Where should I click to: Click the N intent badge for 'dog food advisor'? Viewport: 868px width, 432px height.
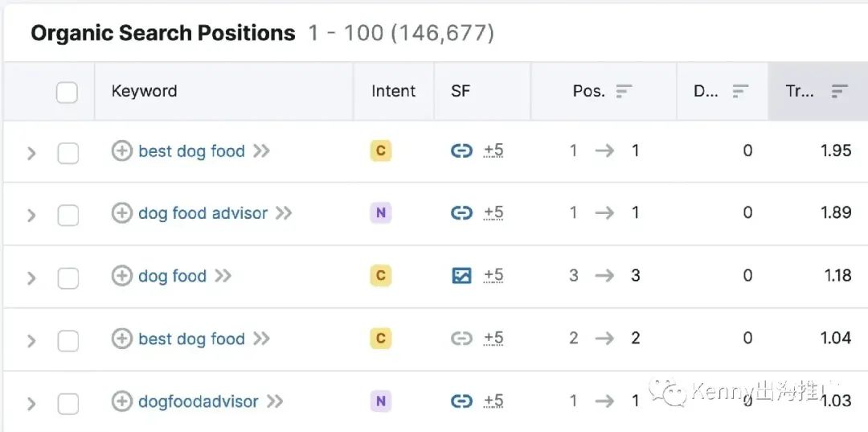(381, 212)
